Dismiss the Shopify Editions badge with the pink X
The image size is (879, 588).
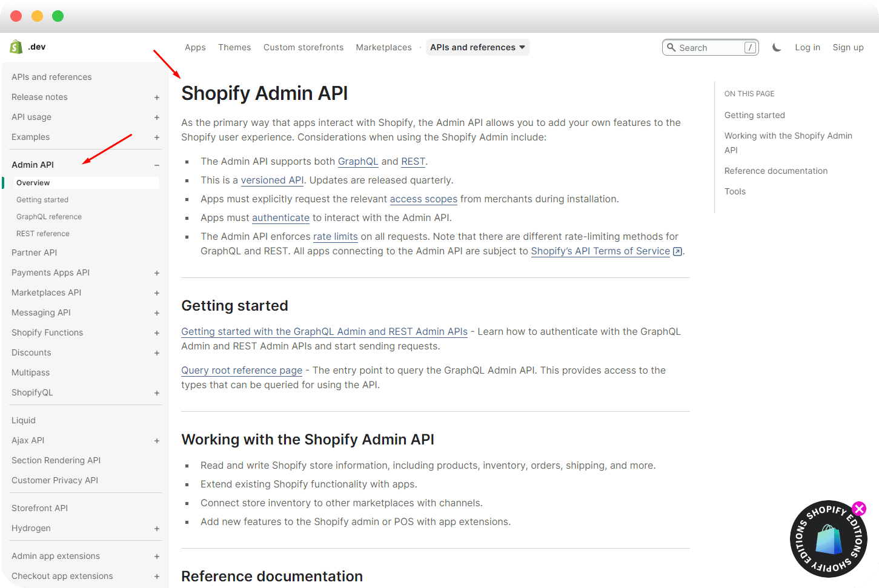[x=859, y=509]
